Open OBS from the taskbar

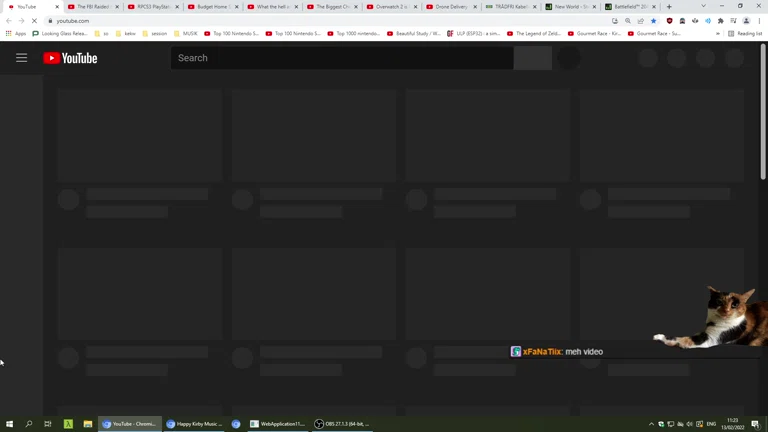(342, 424)
